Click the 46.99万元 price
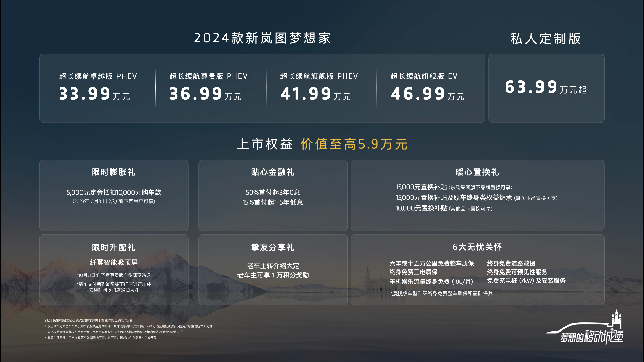 [x=427, y=94]
